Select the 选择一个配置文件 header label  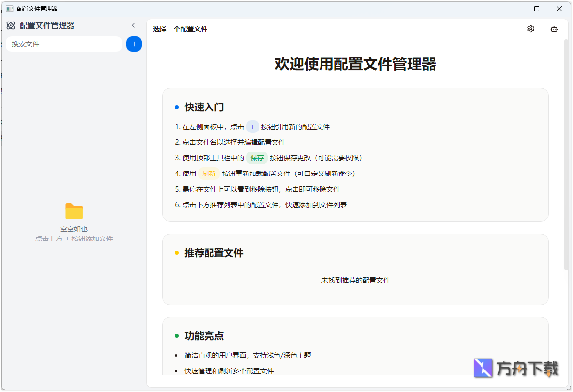click(180, 29)
